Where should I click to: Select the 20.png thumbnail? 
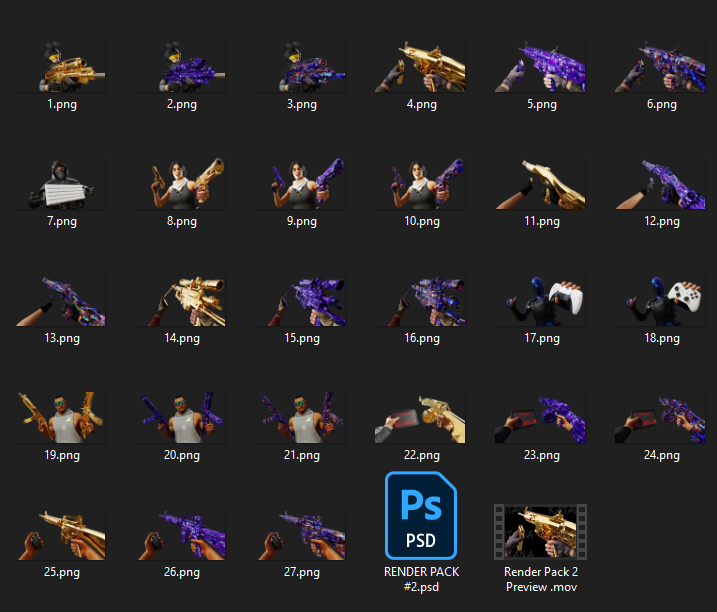pos(181,418)
